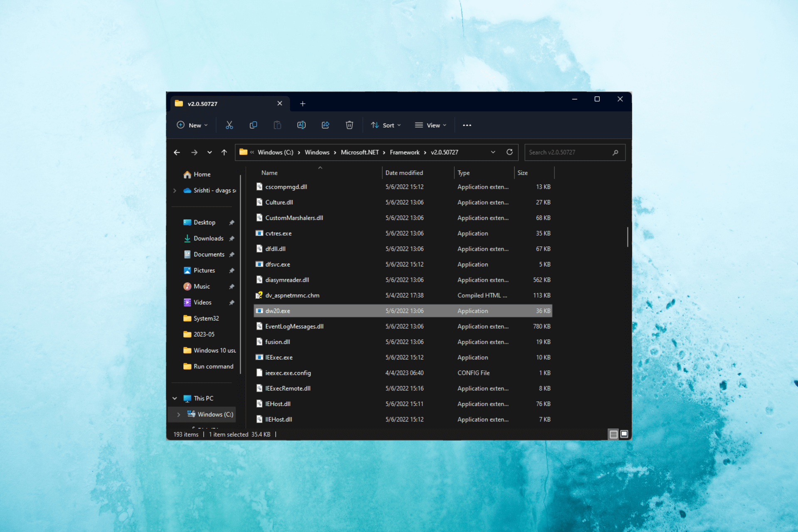Click Framework breadcrumb segment
Viewport: 798px width, 532px height.
pos(405,153)
